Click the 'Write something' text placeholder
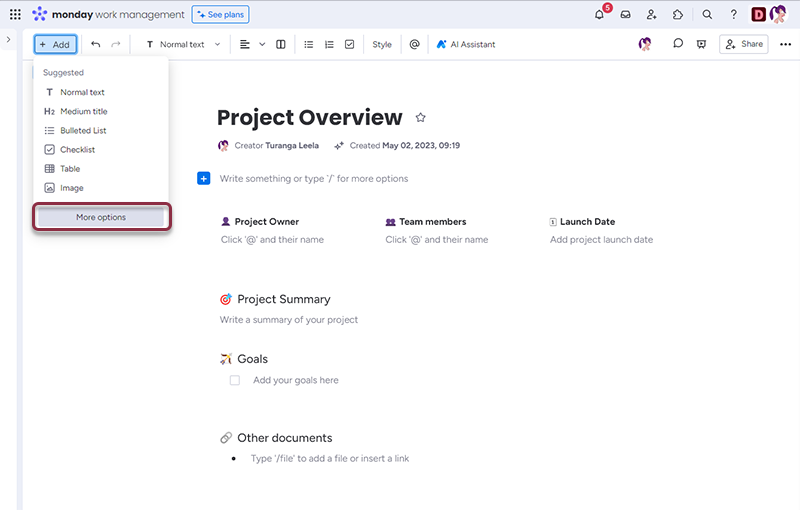 (x=313, y=178)
